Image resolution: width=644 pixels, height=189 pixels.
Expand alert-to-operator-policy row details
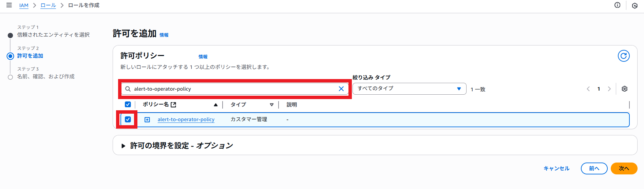point(147,119)
